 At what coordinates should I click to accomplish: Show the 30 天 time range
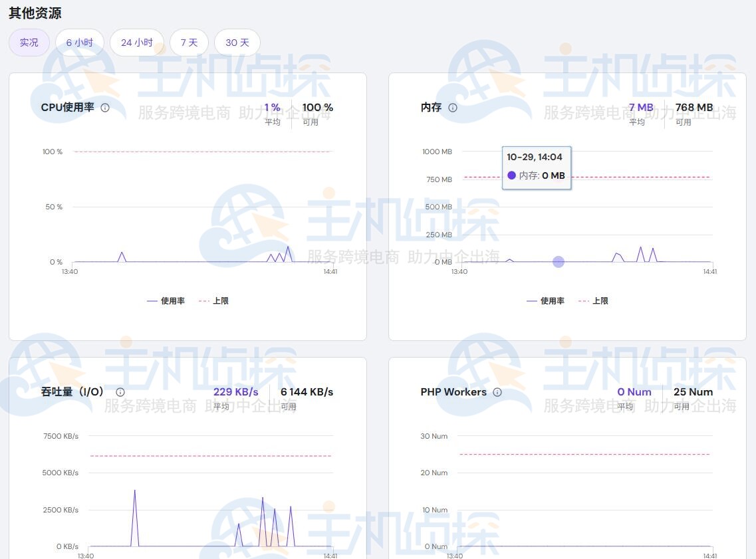point(237,43)
